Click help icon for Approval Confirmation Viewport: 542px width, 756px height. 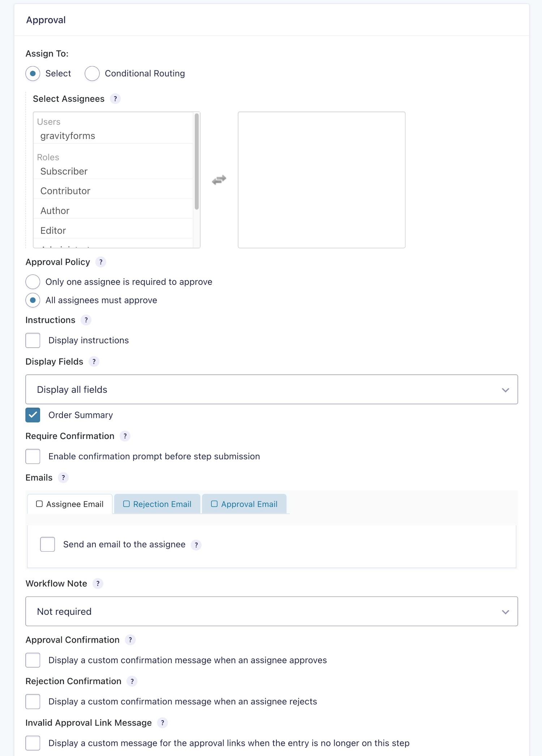tap(130, 640)
